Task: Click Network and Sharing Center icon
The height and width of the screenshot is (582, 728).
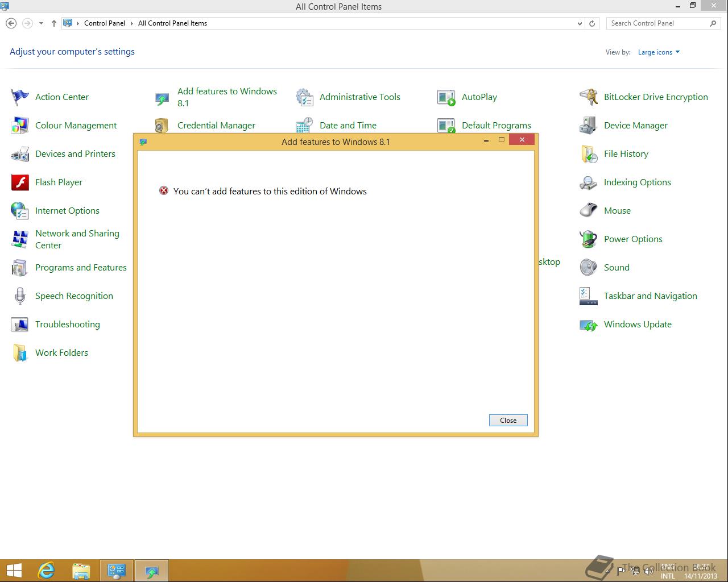Action: click(20, 239)
